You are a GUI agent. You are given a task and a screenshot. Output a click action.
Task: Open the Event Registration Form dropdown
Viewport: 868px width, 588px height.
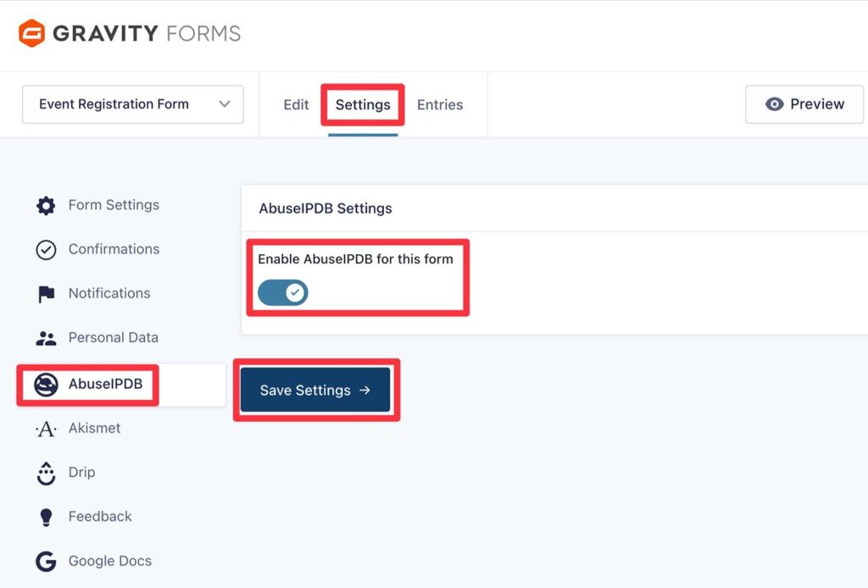pos(133,104)
